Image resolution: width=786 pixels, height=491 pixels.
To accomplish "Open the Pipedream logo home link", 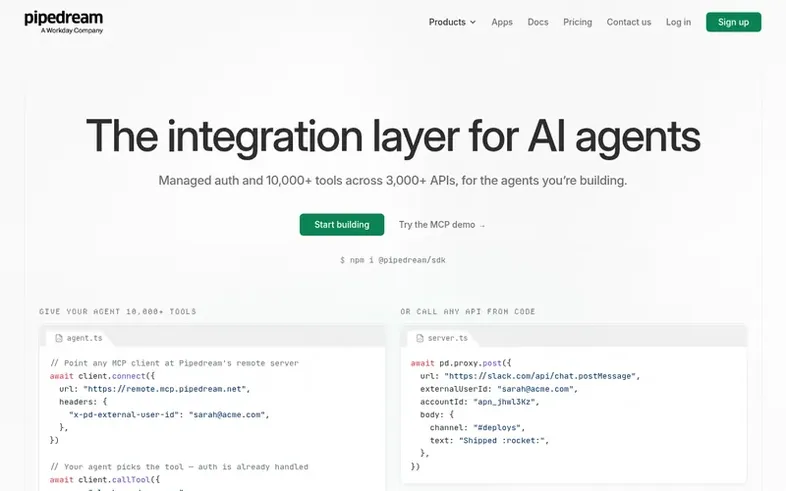I will coord(64,22).
